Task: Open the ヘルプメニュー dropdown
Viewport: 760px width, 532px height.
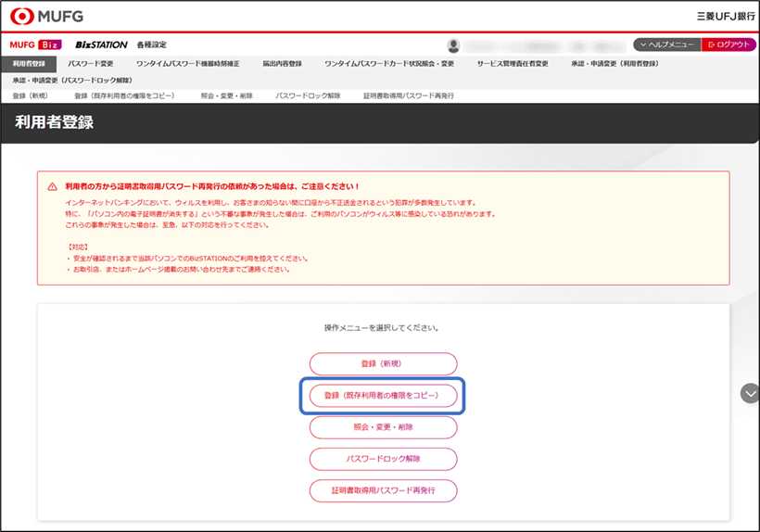Action: [666, 44]
